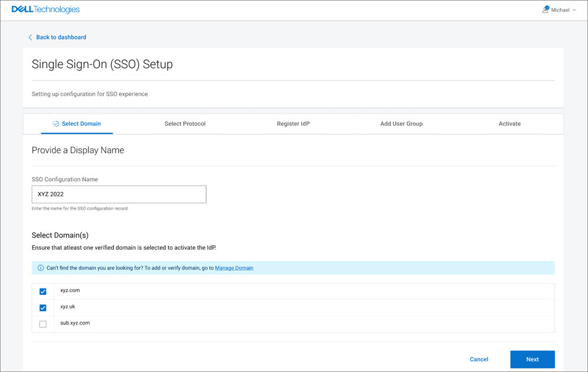Image resolution: width=588 pixels, height=372 pixels.
Task: Uncheck the xyz.uk domain
Action: (x=43, y=307)
